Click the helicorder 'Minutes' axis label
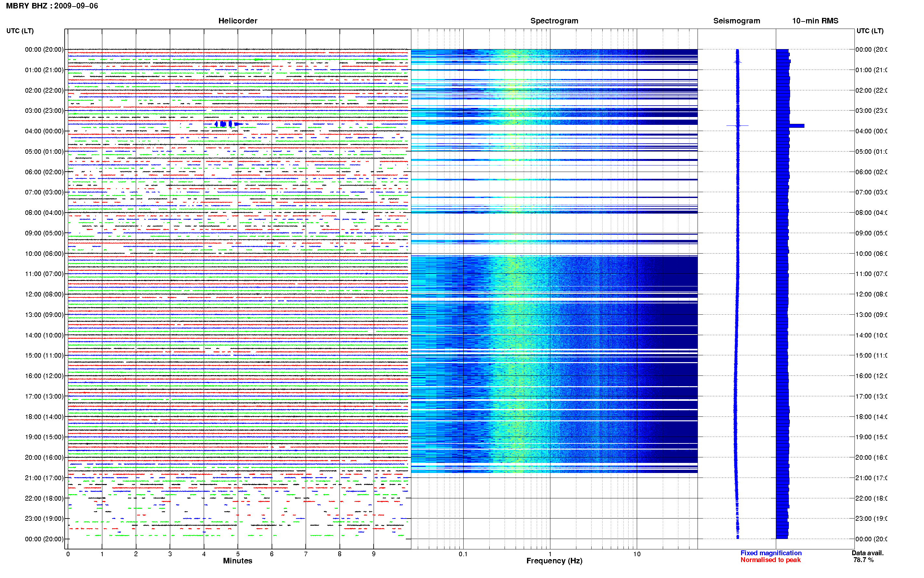Image resolution: width=924 pixels, height=578 pixels. [x=237, y=561]
